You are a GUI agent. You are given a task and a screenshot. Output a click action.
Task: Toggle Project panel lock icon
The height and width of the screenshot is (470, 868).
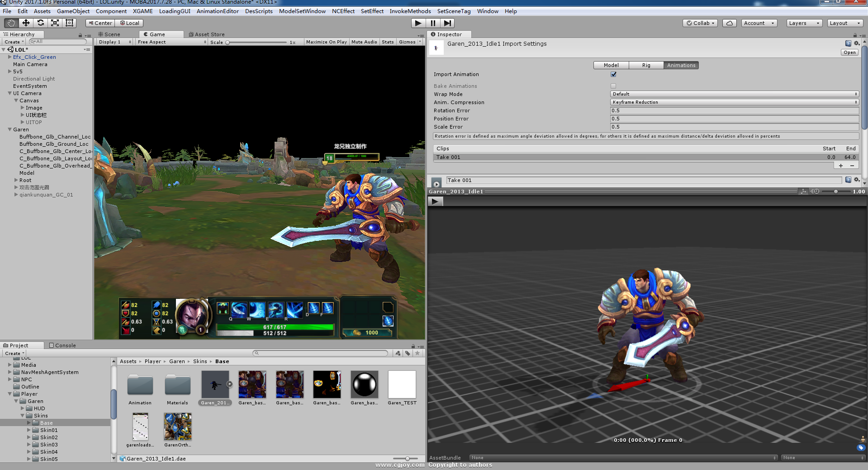pos(413,346)
